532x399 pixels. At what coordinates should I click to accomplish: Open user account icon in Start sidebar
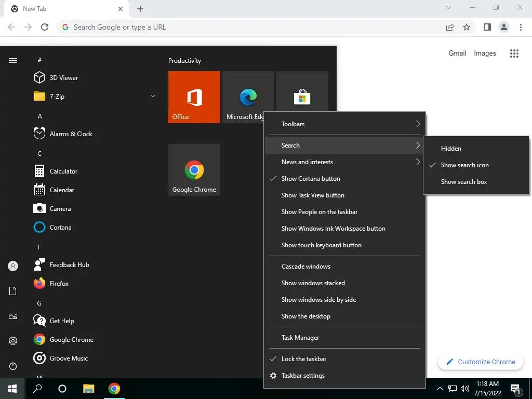(x=13, y=266)
